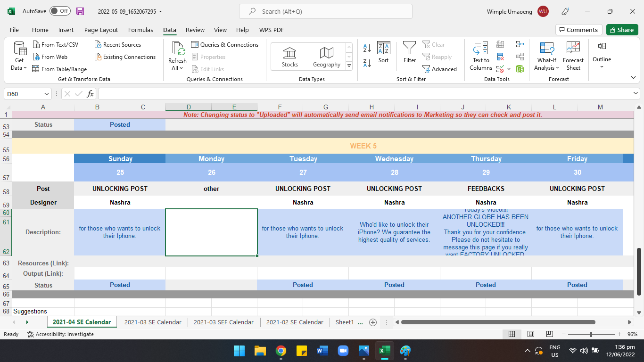Open the Data Validation dropdown arrow
Image resolution: width=644 pixels, height=362 pixels.
509,69
